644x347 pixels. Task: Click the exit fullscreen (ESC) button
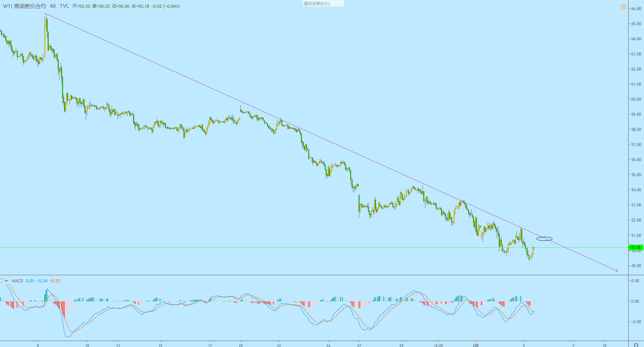(323, 3)
